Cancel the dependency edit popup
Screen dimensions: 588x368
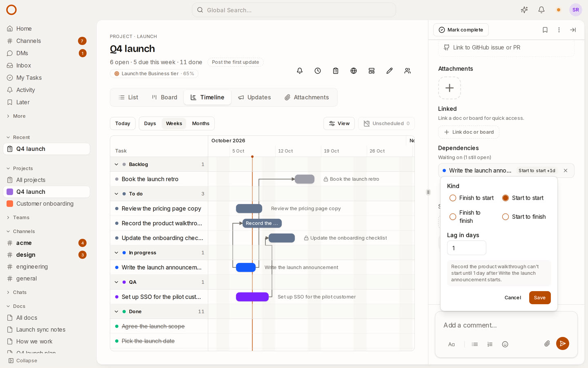[x=513, y=298]
